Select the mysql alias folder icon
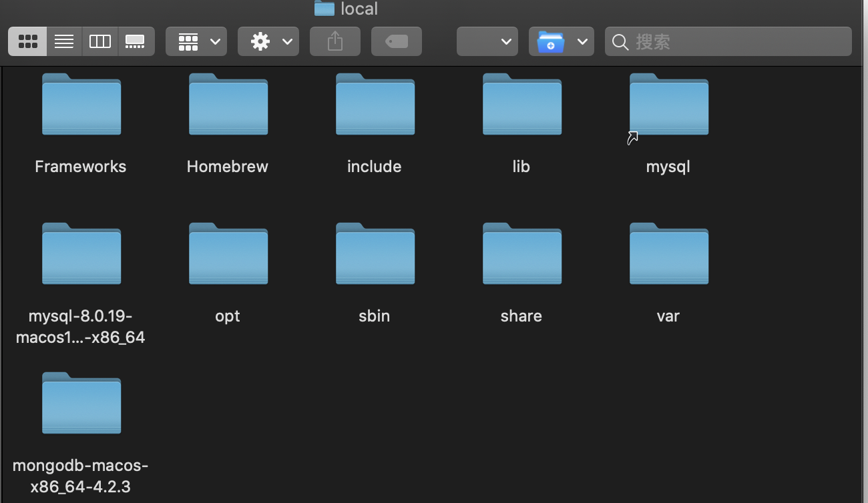The height and width of the screenshot is (503, 868). [669, 104]
